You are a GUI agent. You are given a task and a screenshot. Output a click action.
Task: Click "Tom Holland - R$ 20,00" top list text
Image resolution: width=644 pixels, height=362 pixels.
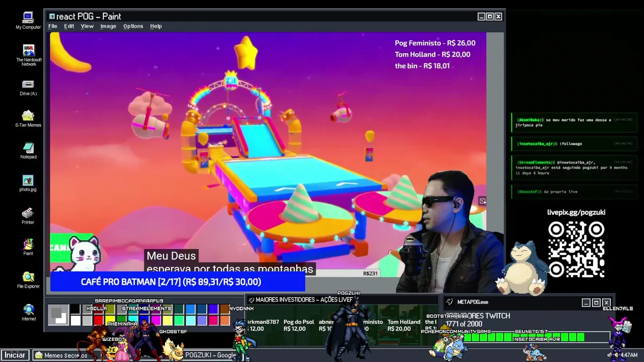pos(433,54)
